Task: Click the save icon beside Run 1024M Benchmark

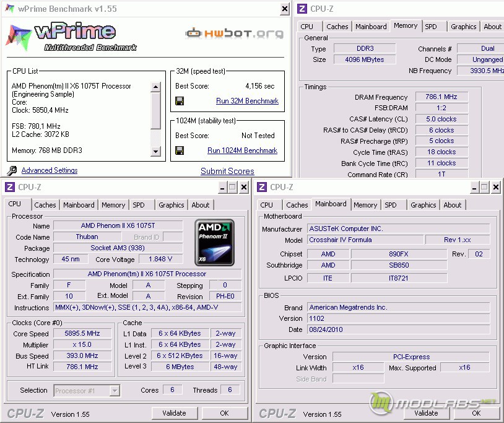Action: [180, 150]
